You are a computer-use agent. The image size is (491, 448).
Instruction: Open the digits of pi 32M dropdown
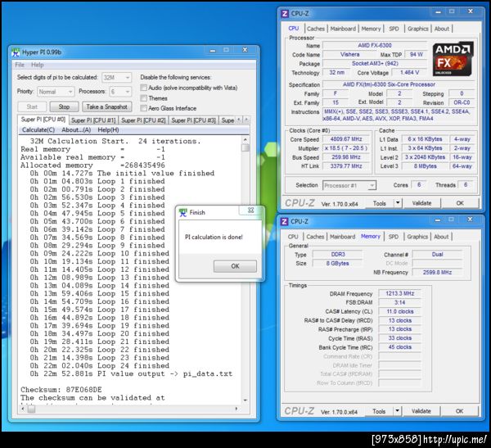pos(116,78)
